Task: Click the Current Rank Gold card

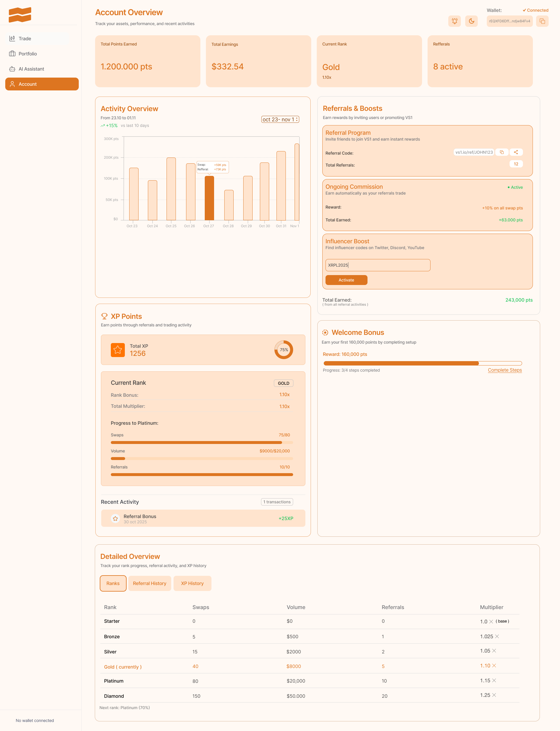Action: [x=369, y=61]
